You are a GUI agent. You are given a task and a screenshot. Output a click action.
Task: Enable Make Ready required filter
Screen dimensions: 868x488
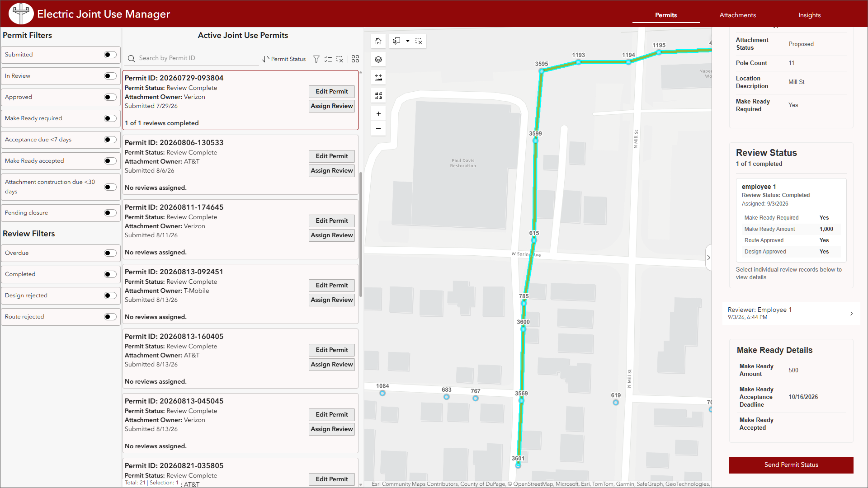tap(110, 118)
